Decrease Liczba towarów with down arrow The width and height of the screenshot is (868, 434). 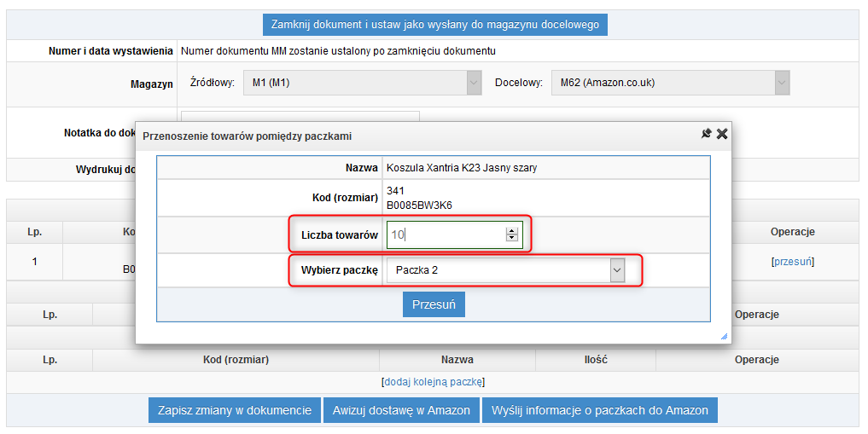512,238
